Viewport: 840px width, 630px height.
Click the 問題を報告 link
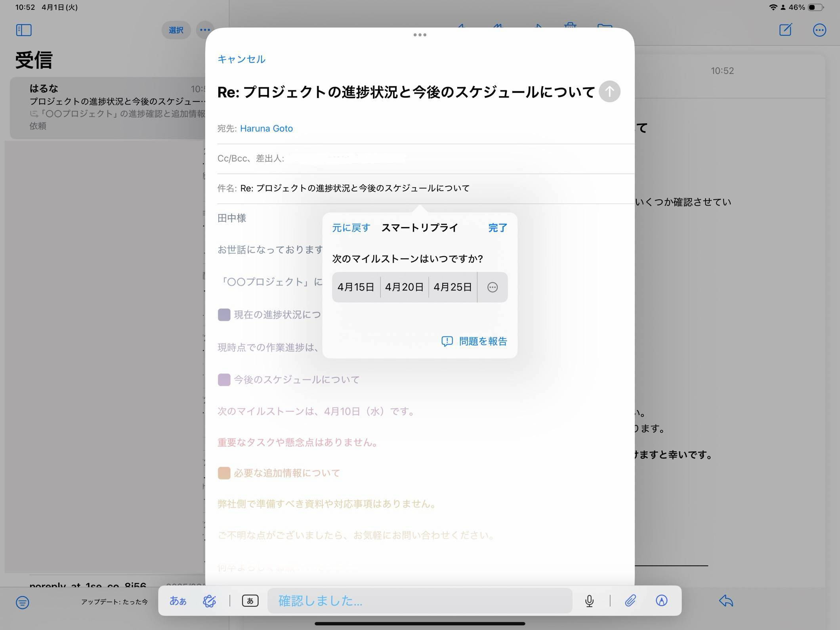(474, 341)
